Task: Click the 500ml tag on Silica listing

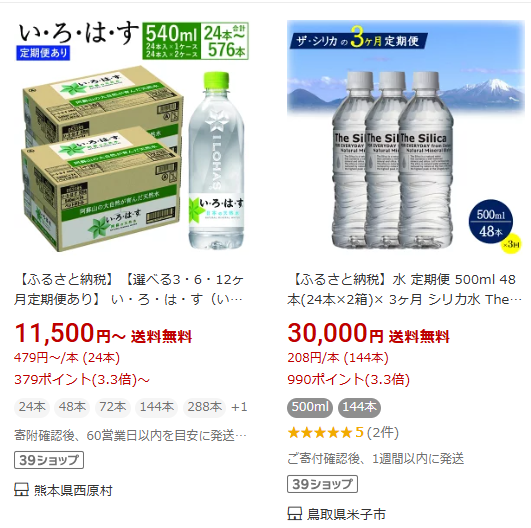Action: click(x=310, y=407)
